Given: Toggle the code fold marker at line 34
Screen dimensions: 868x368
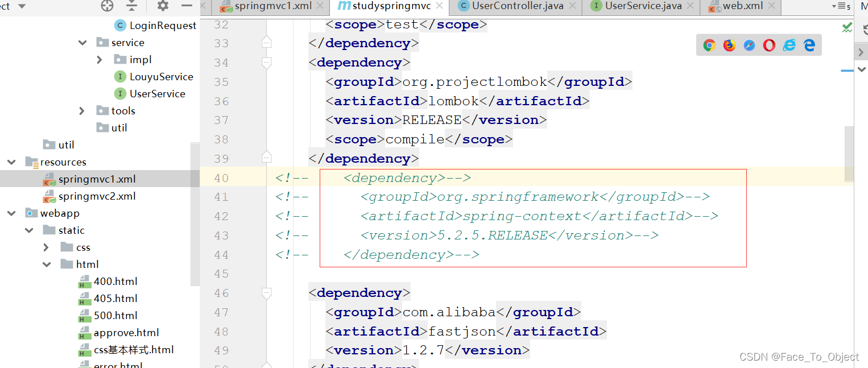Looking at the screenshot, I should click(266, 63).
